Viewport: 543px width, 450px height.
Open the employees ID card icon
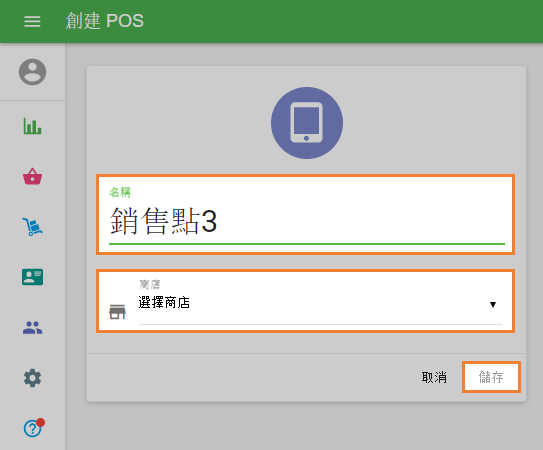[x=33, y=277]
